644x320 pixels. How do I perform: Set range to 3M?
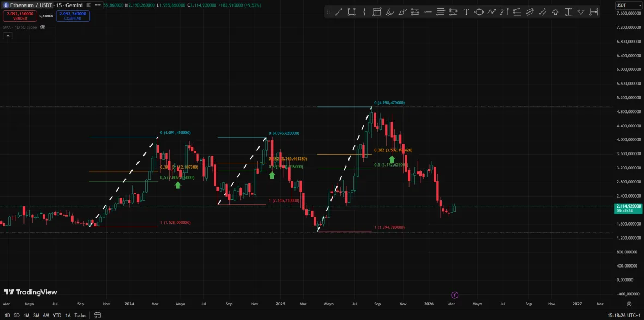[x=36, y=315]
